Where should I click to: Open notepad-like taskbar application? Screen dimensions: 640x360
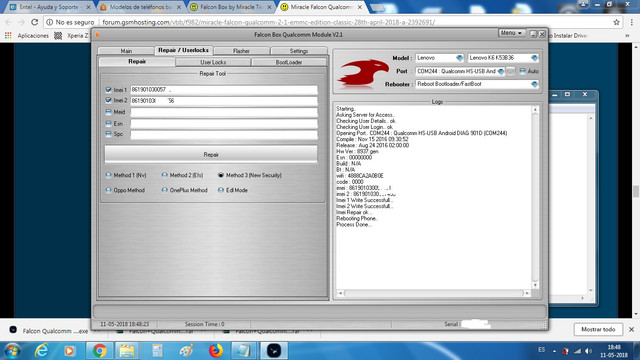244,351
